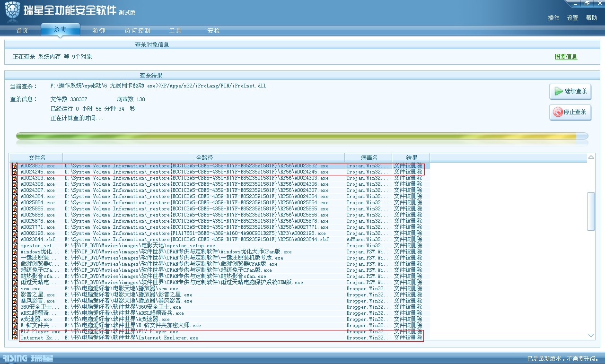Switch to the 杀毒 tab
Viewport: 605px width, 364px height.
61,30
